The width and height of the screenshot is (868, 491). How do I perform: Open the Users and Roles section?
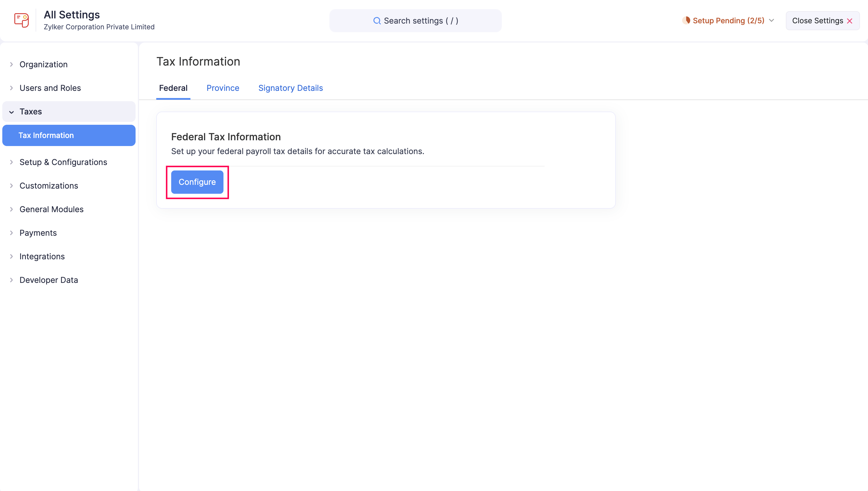(x=50, y=88)
